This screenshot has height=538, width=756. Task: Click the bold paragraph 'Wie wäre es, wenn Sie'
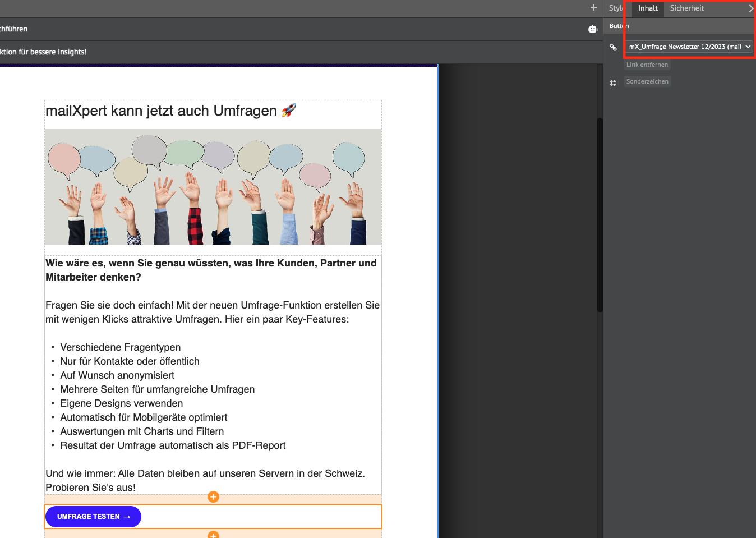211,270
